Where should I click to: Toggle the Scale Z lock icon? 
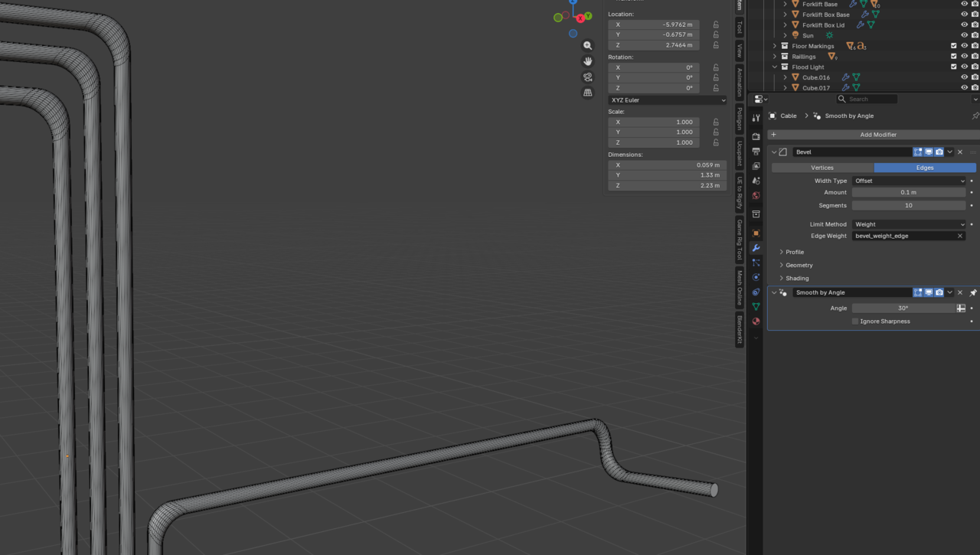coord(716,142)
